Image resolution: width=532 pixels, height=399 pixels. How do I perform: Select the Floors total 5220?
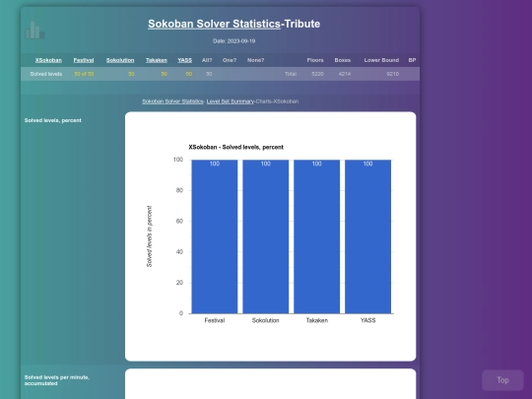point(317,74)
